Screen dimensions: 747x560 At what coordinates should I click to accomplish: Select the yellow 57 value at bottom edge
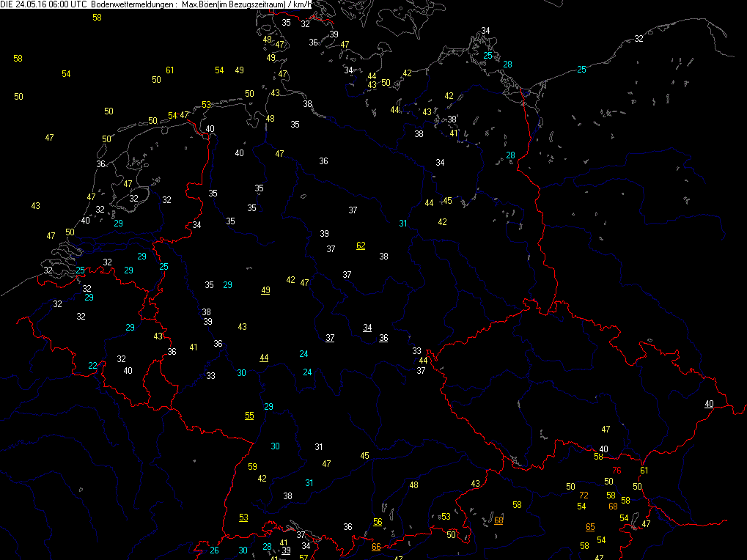[x=303, y=557]
